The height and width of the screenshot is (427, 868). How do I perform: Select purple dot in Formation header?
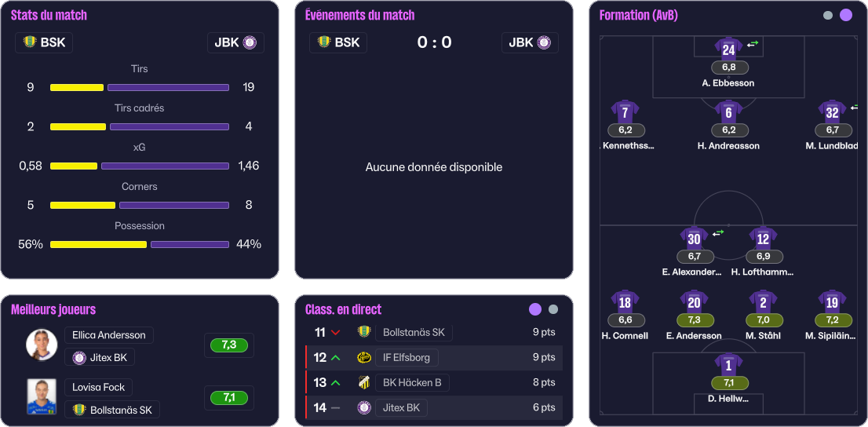[x=846, y=15]
